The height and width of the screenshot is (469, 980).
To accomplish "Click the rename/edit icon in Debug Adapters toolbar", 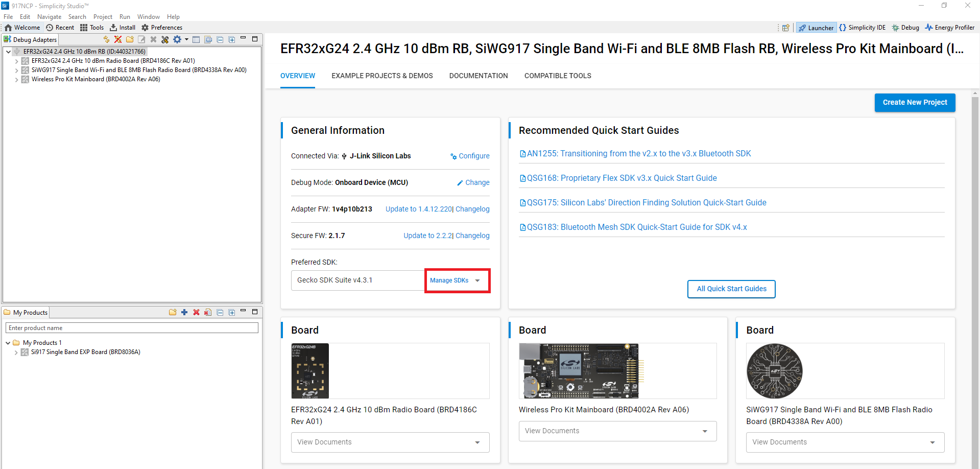I will click(x=141, y=39).
